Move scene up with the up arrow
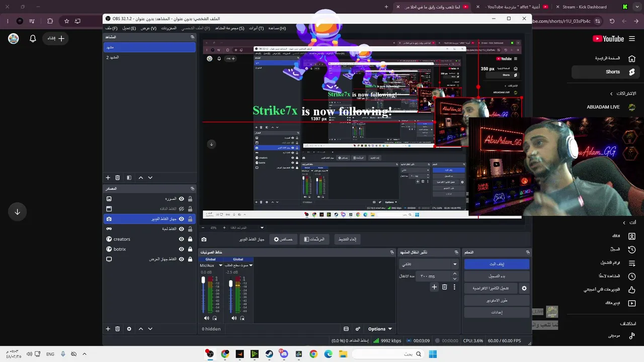The image size is (644, 362). click(140, 177)
